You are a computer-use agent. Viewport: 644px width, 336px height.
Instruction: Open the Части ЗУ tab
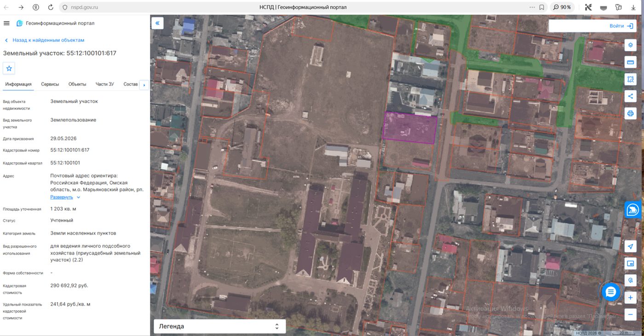pyautogui.click(x=105, y=84)
